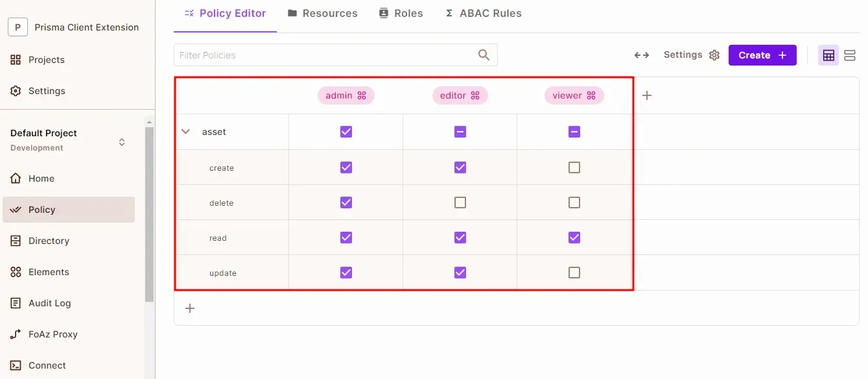Collapse the asset resource row
The height and width of the screenshot is (379, 868).
point(186,132)
